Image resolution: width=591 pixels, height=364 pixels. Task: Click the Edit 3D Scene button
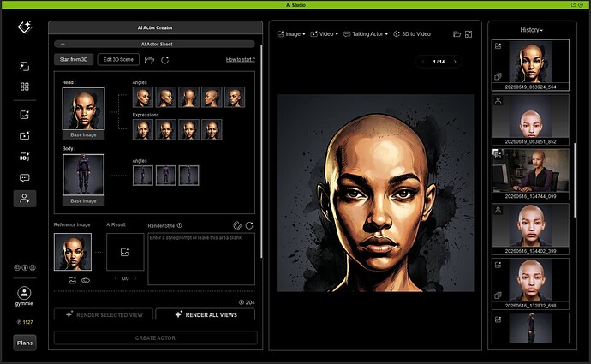coord(118,60)
